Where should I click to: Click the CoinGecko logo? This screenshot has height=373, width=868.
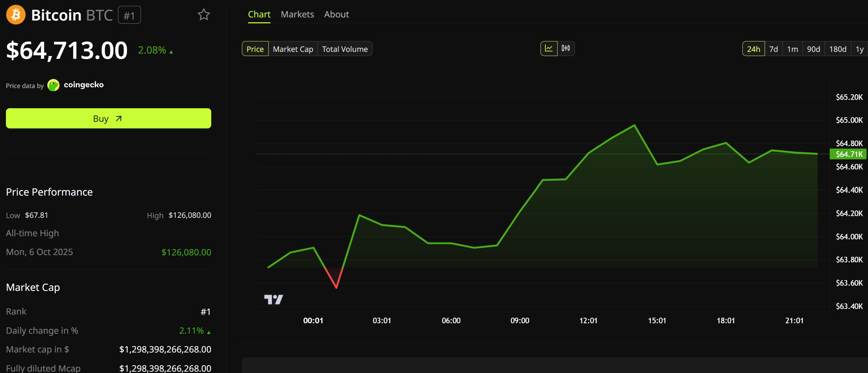coord(53,85)
